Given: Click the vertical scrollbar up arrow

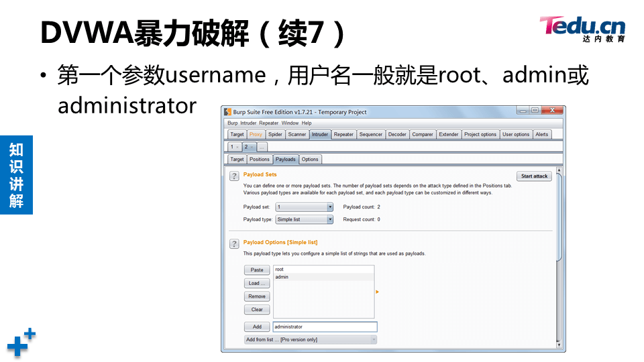Looking at the screenshot, I should tap(559, 170).
